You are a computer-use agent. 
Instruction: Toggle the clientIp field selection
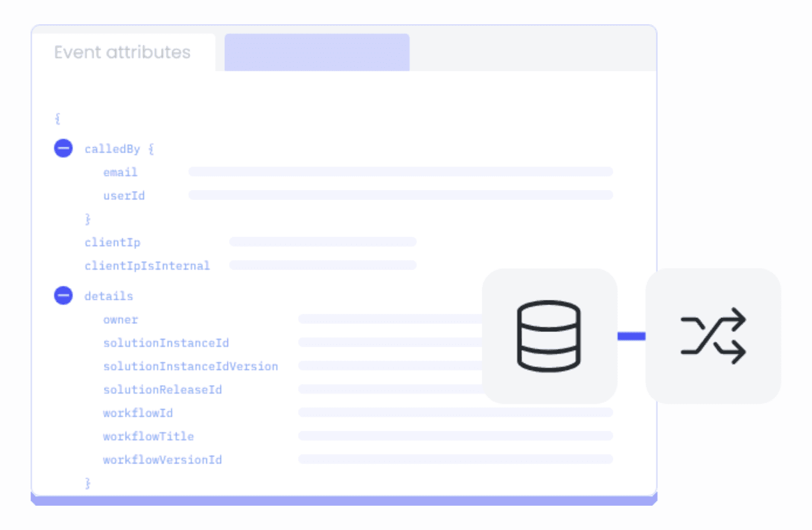tap(113, 242)
